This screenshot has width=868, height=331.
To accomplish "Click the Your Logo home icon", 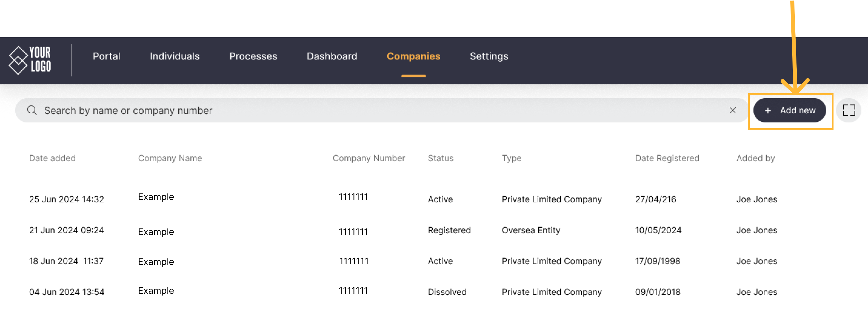I will pos(30,60).
